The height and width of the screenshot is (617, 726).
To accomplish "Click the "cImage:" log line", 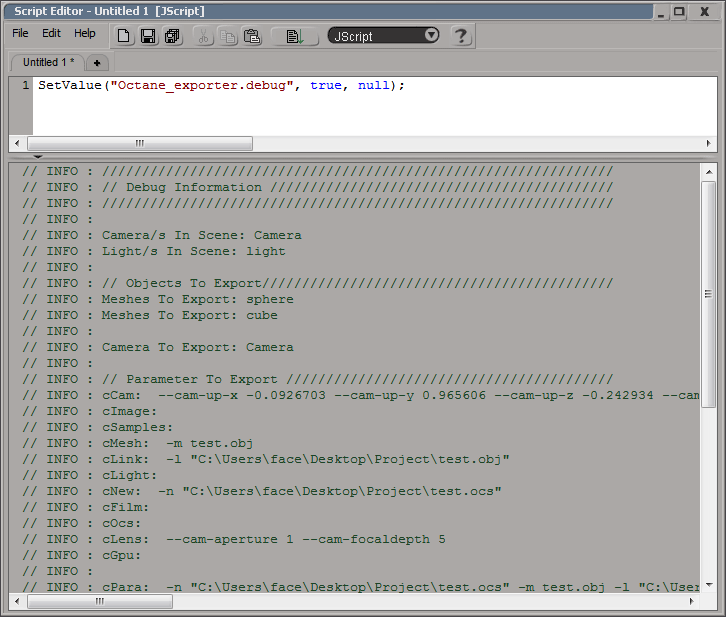I will pos(90,411).
